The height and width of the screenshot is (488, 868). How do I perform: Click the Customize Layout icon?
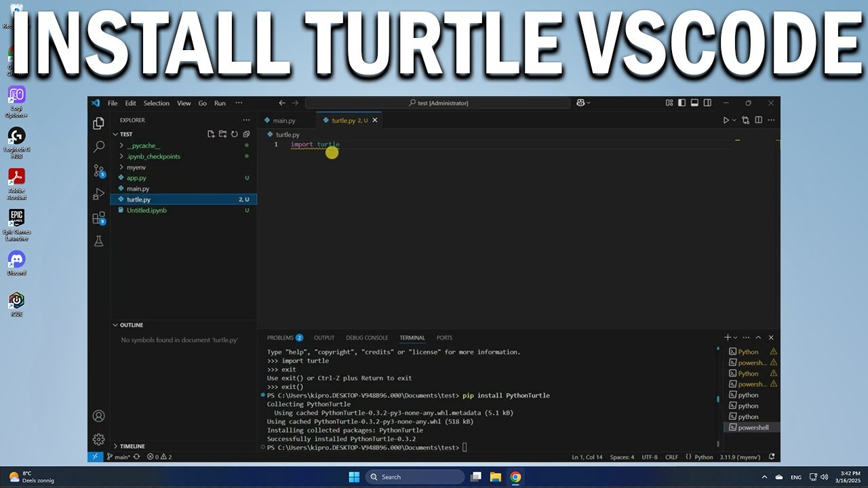click(669, 103)
